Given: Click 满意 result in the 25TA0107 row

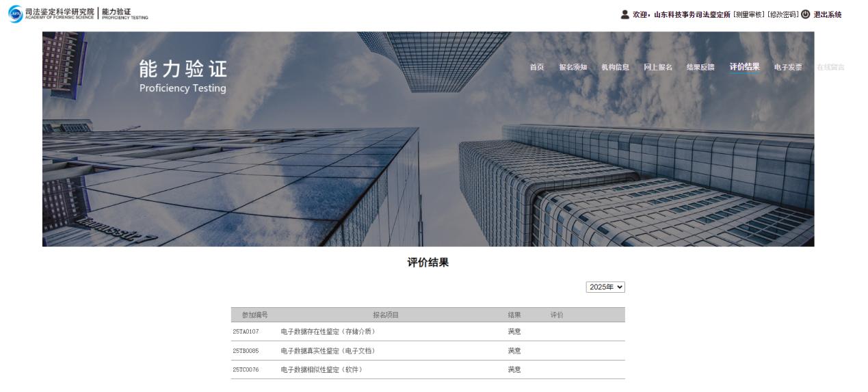Looking at the screenshot, I should [514, 332].
